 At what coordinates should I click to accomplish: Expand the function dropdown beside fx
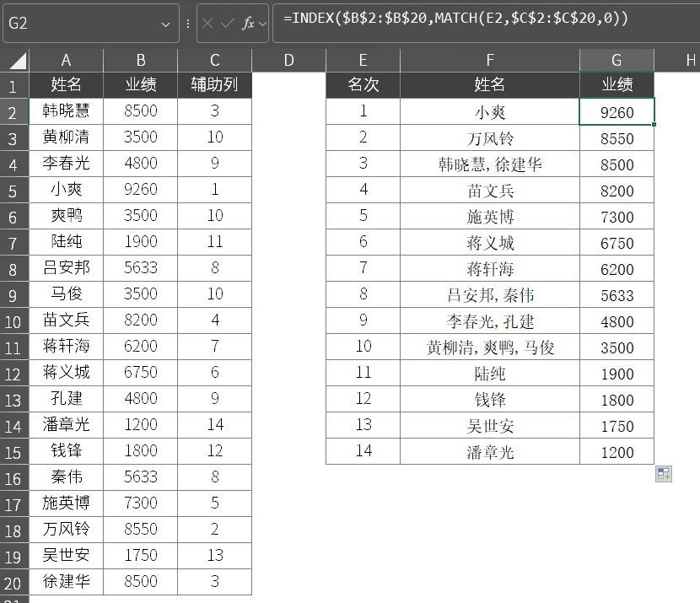click(x=262, y=24)
